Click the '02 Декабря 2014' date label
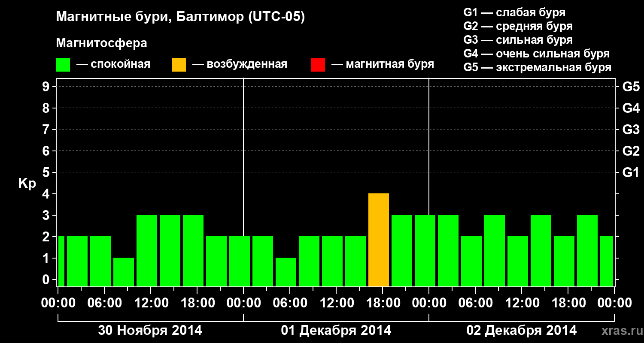644x343 pixels. pyautogui.click(x=522, y=331)
